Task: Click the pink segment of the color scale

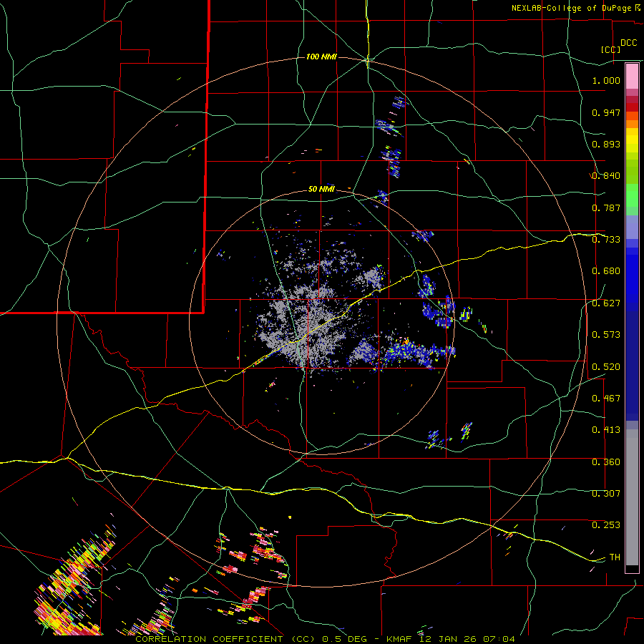Action: (x=632, y=77)
